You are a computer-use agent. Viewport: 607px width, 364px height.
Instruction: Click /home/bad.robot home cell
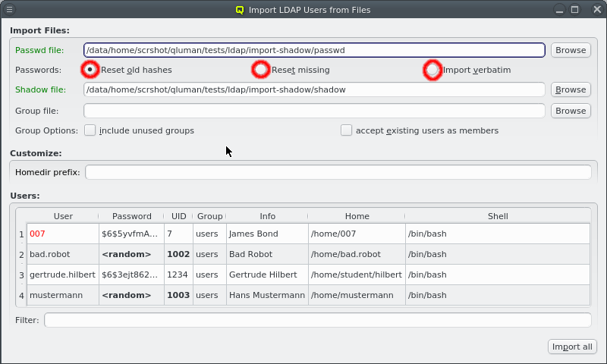click(x=357, y=254)
